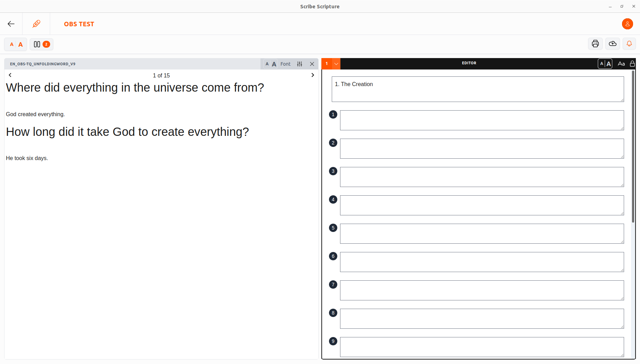
Task: Click the text box for frame 3
Action: coord(482,177)
